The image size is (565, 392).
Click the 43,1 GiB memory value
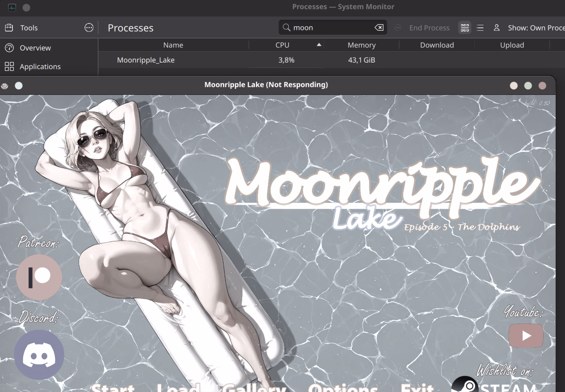point(361,60)
